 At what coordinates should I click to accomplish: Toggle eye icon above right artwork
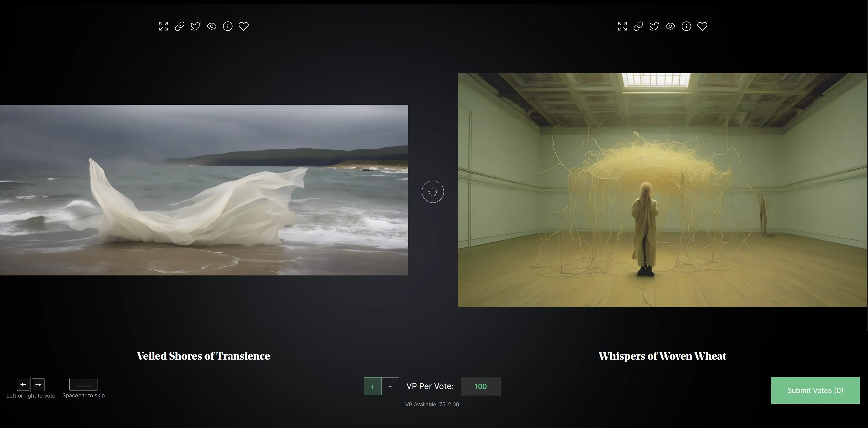point(670,26)
